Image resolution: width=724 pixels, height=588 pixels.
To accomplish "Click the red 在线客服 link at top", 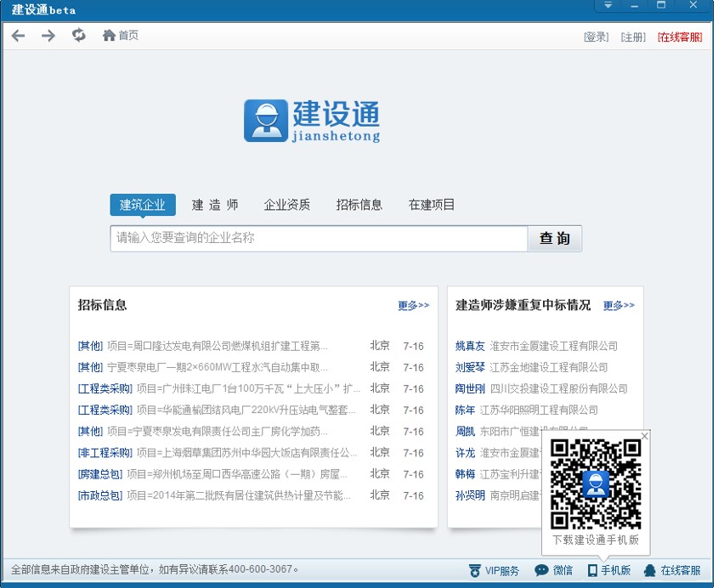I will [680, 37].
